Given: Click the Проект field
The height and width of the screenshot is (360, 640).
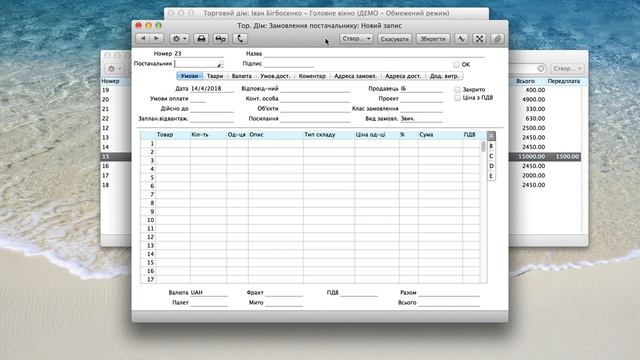Looking at the screenshot, I should [421, 99].
